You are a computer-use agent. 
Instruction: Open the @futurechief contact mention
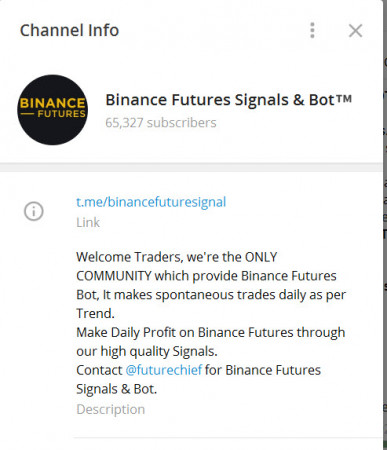(164, 370)
